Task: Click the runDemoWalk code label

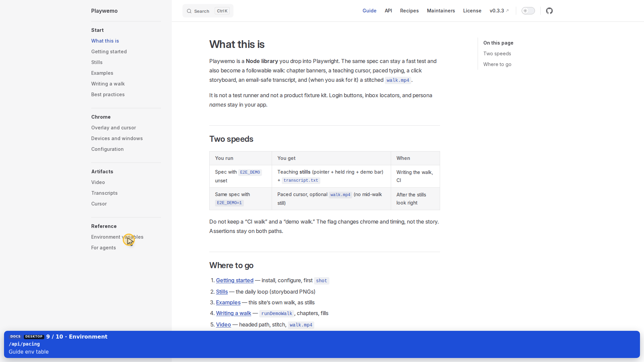Action: [x=277, y=313]
